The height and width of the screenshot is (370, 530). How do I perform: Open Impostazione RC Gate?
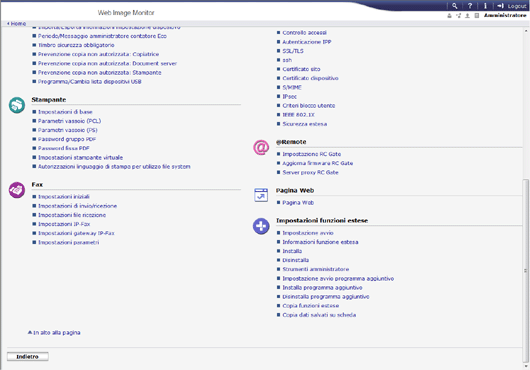[312, 154]
